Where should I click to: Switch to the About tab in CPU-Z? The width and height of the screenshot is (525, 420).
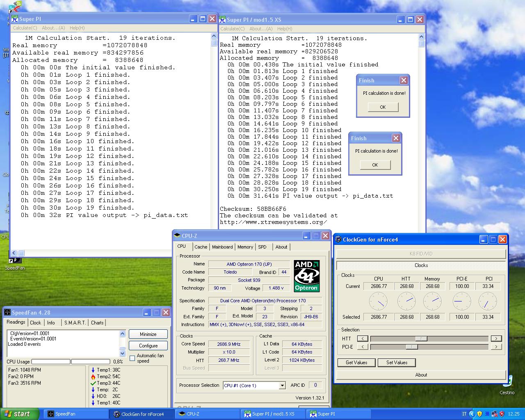pos(281,247)
